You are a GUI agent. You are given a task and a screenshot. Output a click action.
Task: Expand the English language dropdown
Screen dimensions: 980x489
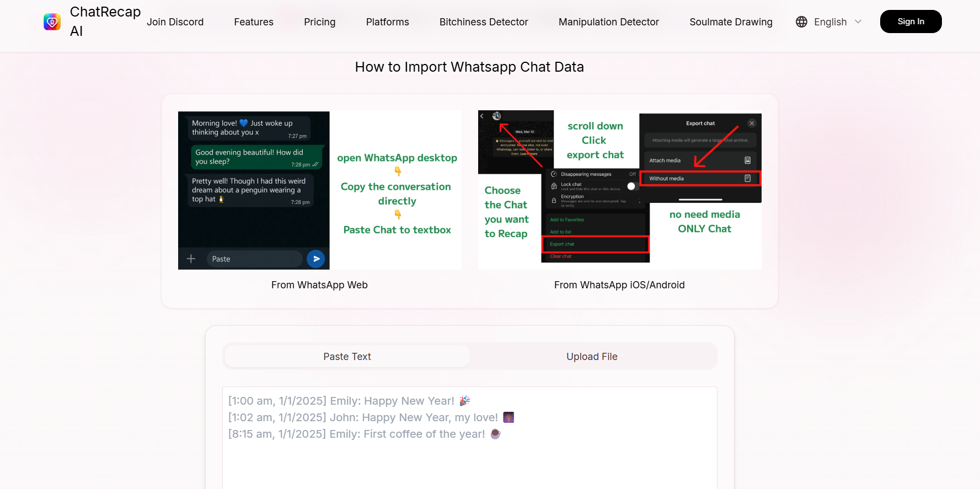pyautogui.click(x=829, y=22)
